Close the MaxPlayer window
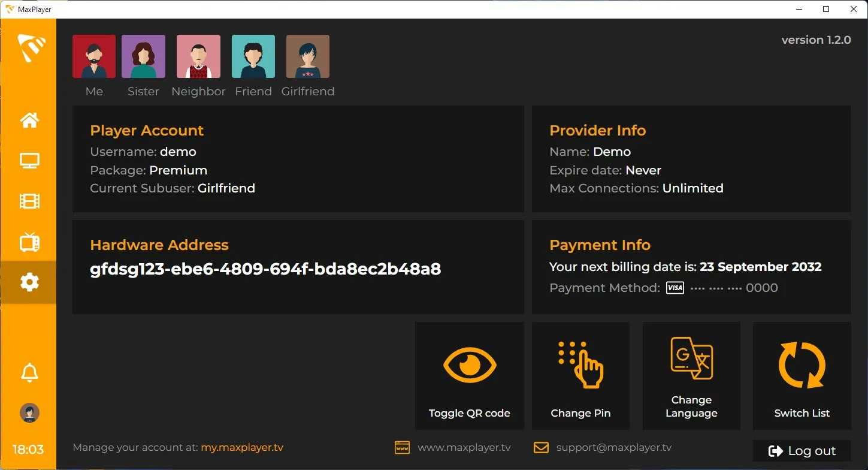Screen dimensions: 868x470 (x=854, y=9)
